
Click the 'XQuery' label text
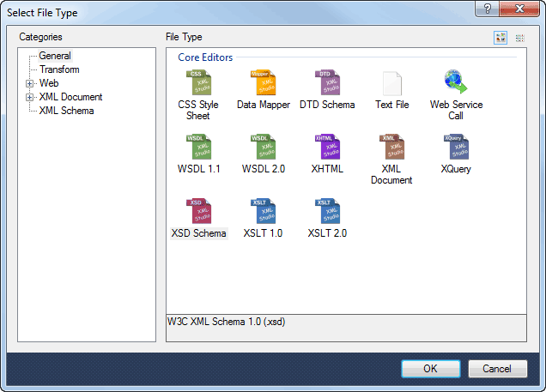(x=456, y=169)
